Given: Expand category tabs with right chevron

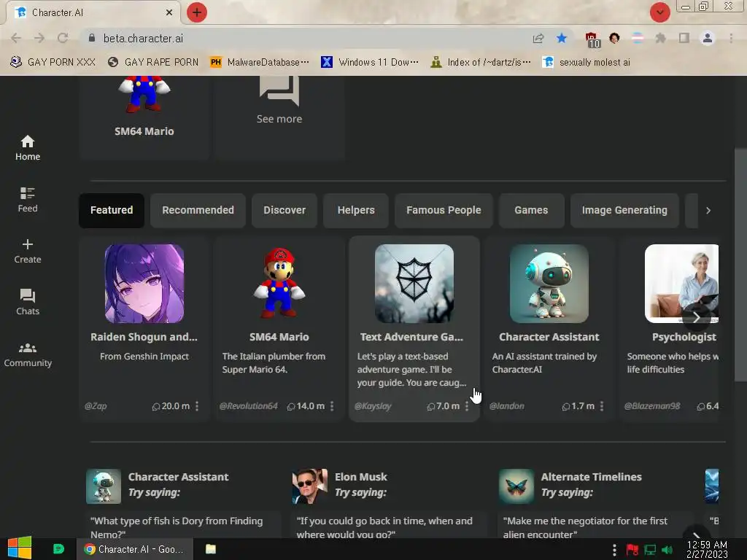Looking at the screenshot, I should click(708, 211).
